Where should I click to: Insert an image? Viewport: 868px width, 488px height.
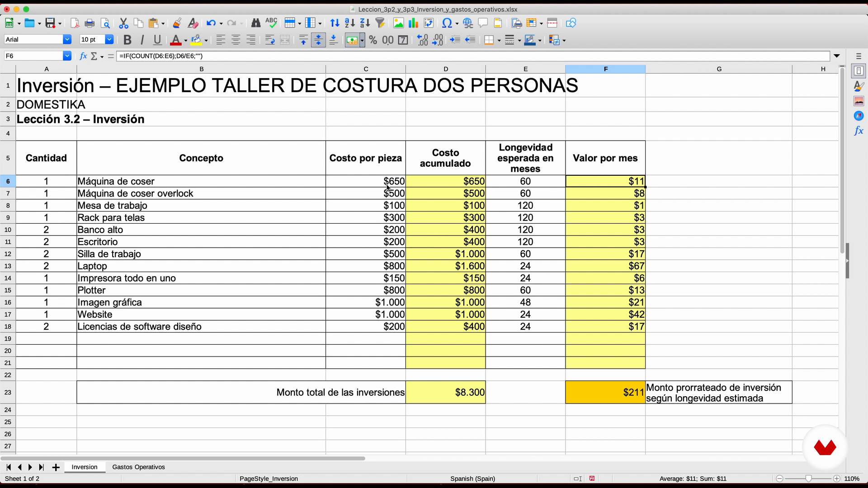pos(398,23)
